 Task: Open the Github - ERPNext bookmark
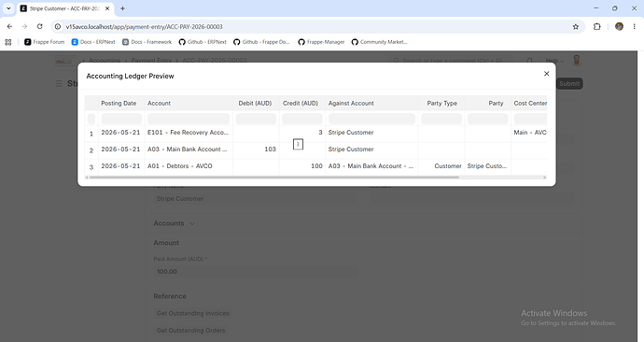(x=203, y=42)
